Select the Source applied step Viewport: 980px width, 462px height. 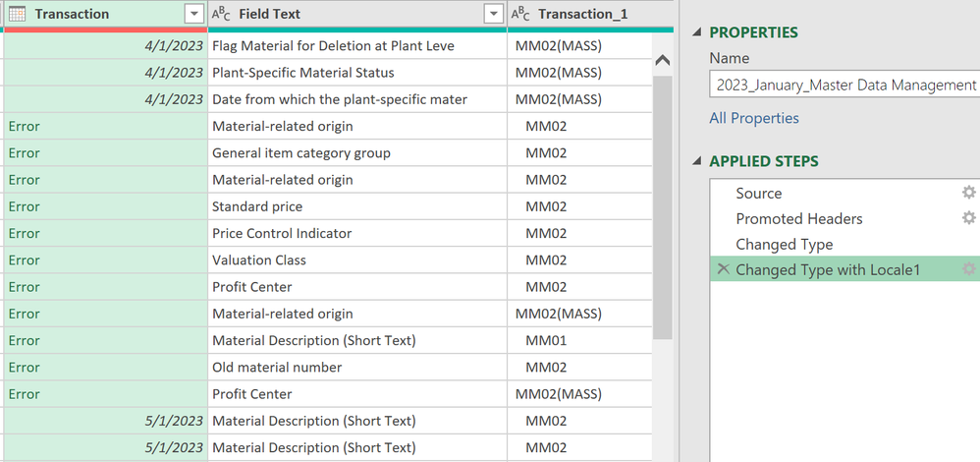(759, 193)
